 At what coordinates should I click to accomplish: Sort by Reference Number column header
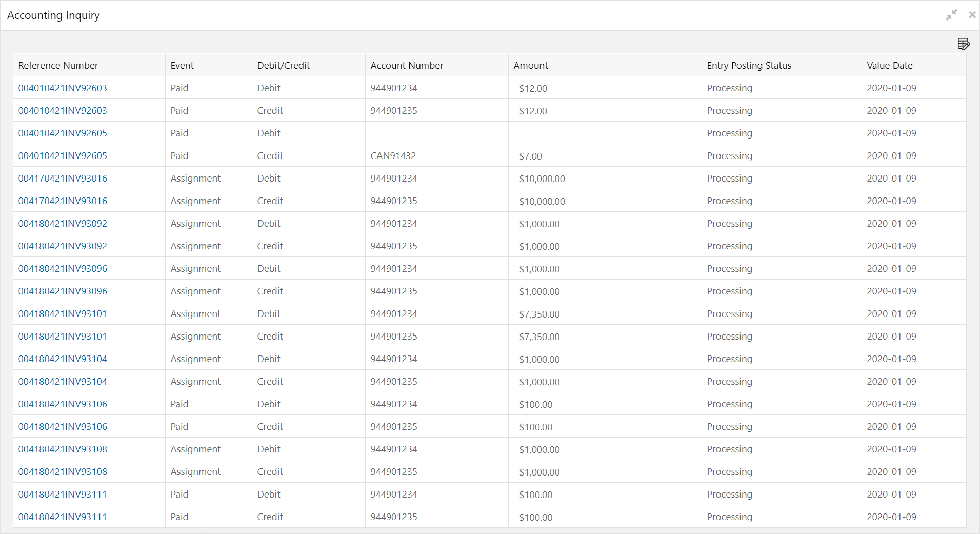pos(58,65)
